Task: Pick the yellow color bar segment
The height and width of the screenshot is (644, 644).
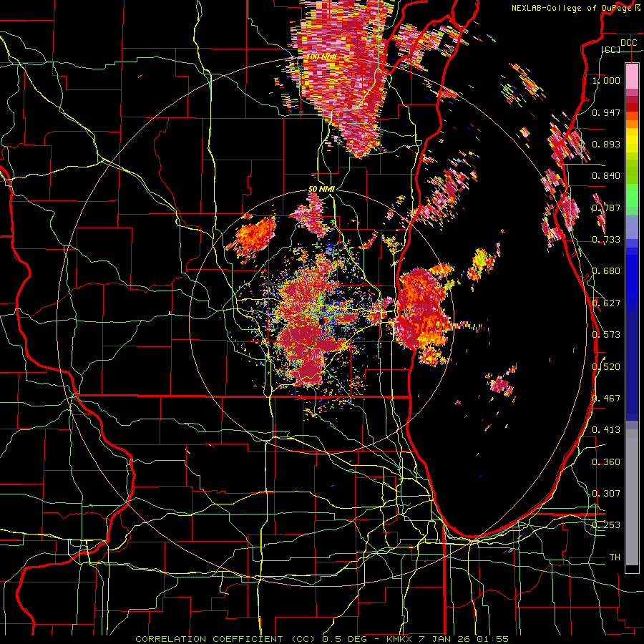Action: [x=632, y=141]
